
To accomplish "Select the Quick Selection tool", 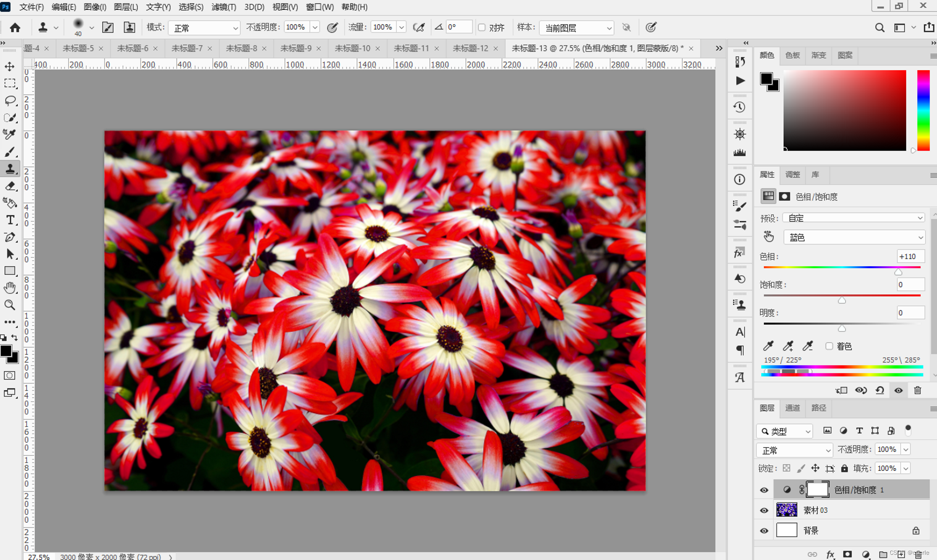I will coord(10,117).
